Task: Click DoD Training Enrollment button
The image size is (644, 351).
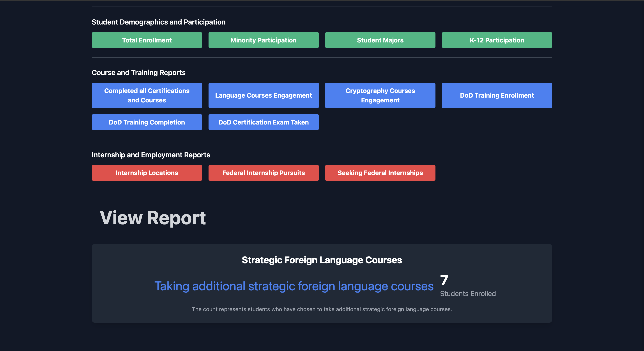Action: coord(497,95)
